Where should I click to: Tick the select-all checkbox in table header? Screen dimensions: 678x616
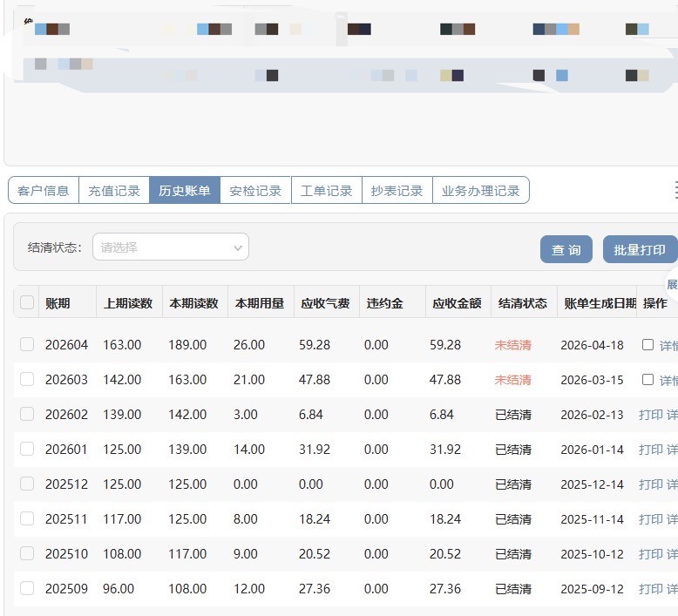(x=27, y=302)
